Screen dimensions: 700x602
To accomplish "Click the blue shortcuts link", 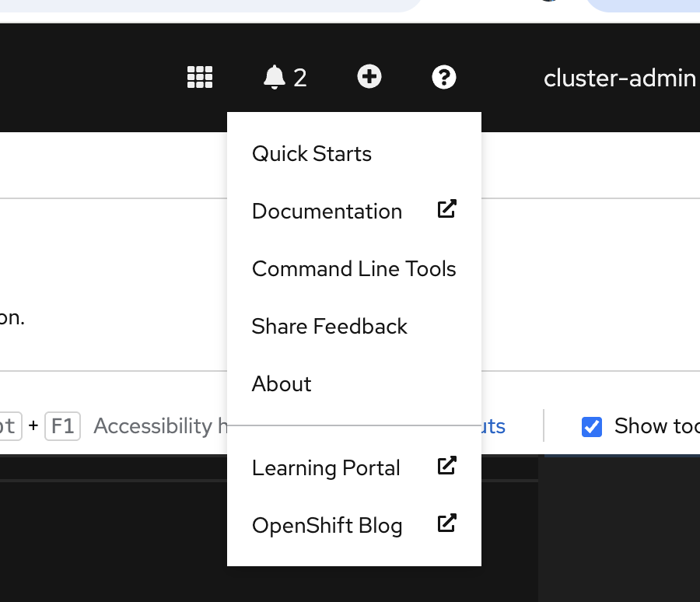I will (494, 426).
